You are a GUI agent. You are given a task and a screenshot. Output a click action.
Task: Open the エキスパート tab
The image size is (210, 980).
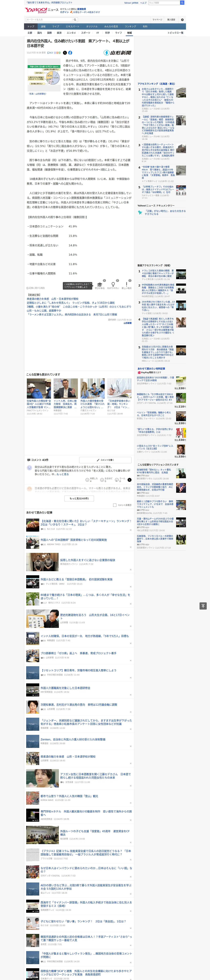72,27
